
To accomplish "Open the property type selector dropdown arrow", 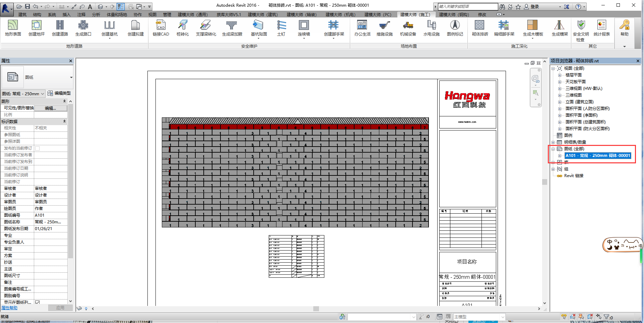I will point(71,77).
